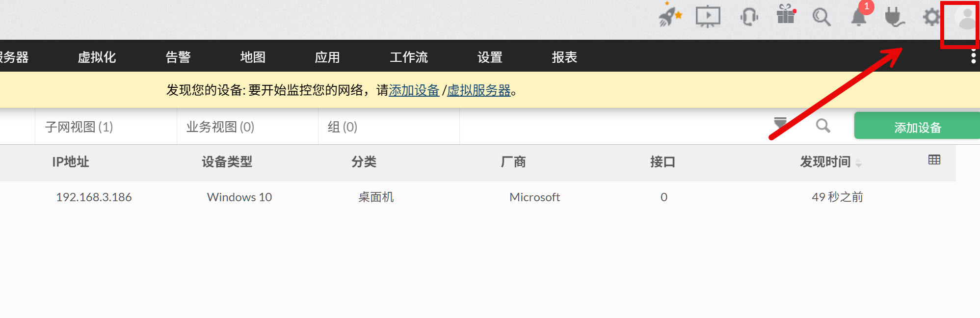Screen dimensions: 980x318
Task: Open the device list filter funnel
Action: pyautogui.click(x=780, y=124)
